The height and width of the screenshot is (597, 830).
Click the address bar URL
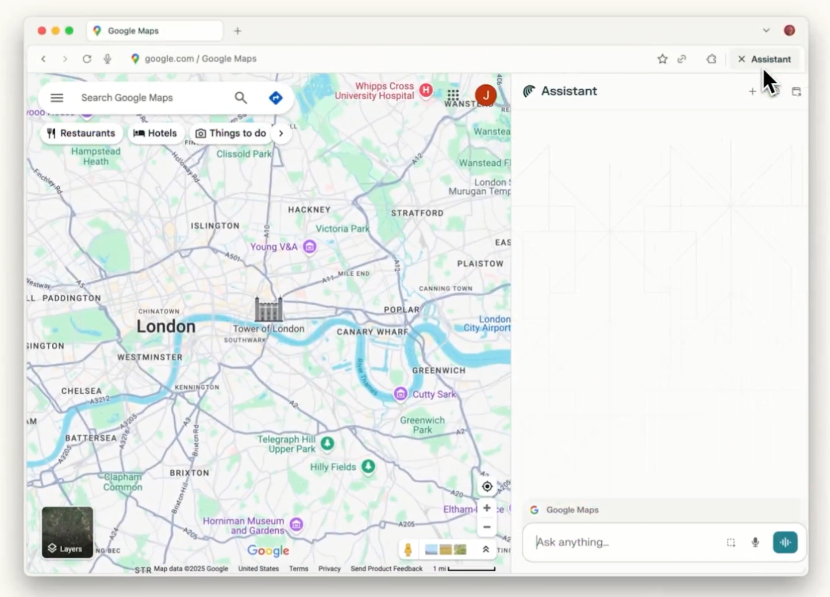[x=201, y=59]
